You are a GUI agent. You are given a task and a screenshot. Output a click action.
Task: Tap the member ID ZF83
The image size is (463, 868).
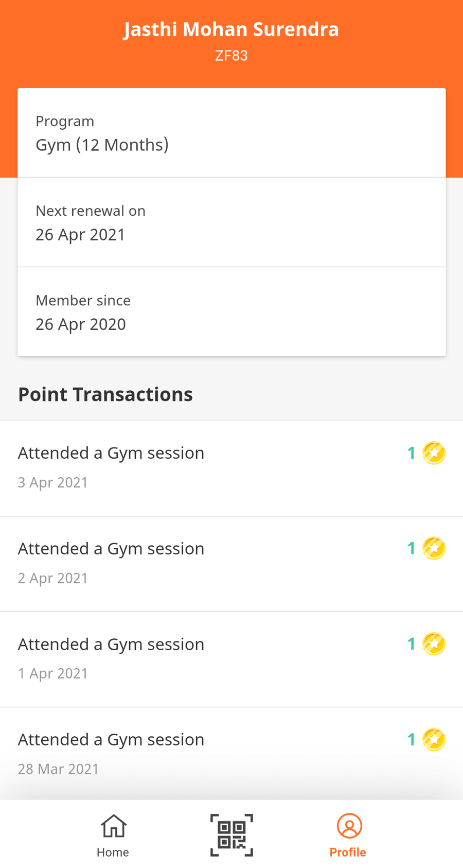coord(231,56)
